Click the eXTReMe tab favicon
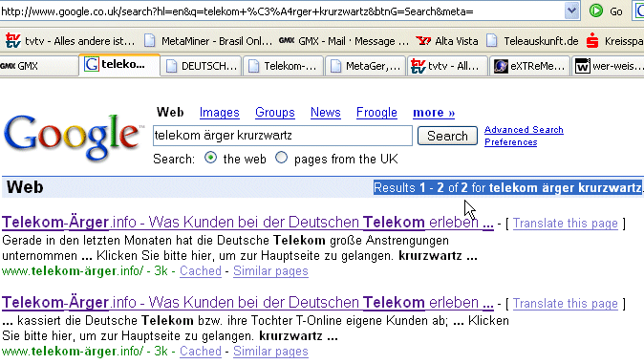This screenshot has height=364, width=644. click(501, 66)
